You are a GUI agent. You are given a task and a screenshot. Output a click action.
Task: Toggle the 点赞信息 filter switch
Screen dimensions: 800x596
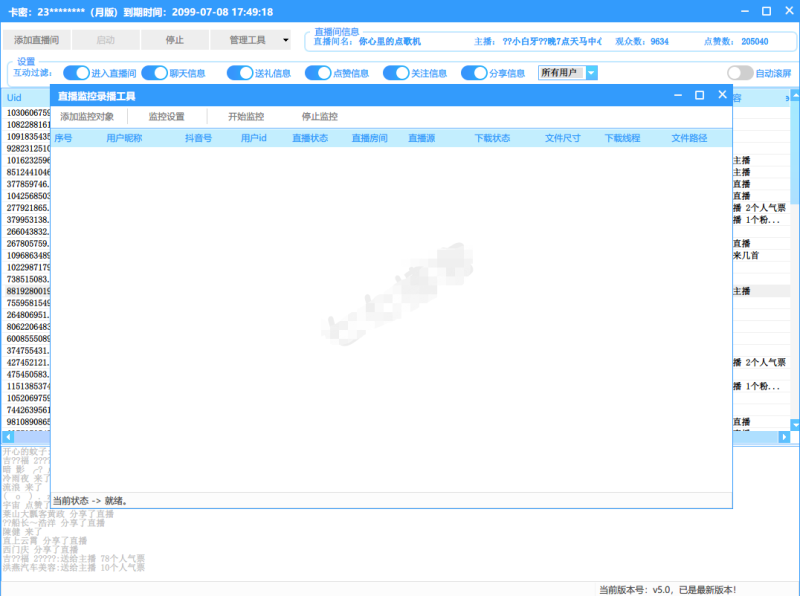tap(318, 73)
